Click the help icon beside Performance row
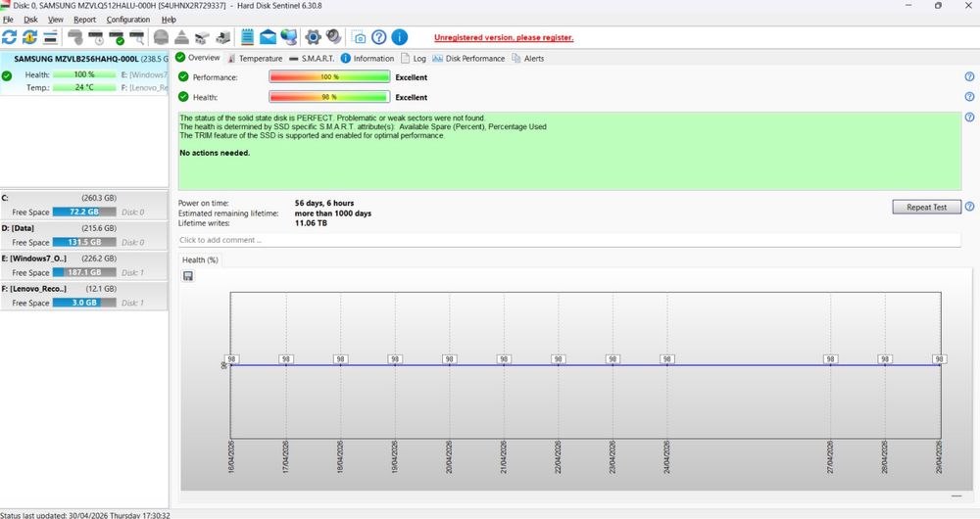 [x=969, y=76]
